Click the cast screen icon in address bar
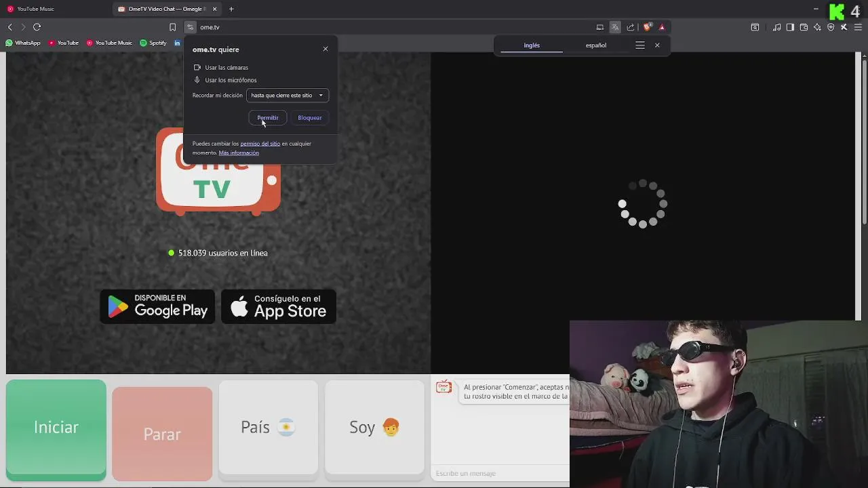This screenshot has width=868, height=488. 600,27
